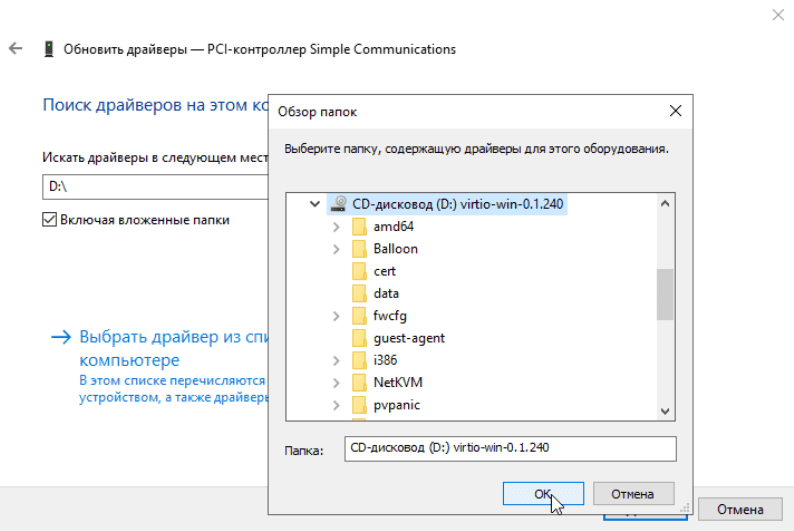Collapse the CD drive D: tree node
Screen dimensions: 794x531
pyautogui.click(x=314, y=204)
